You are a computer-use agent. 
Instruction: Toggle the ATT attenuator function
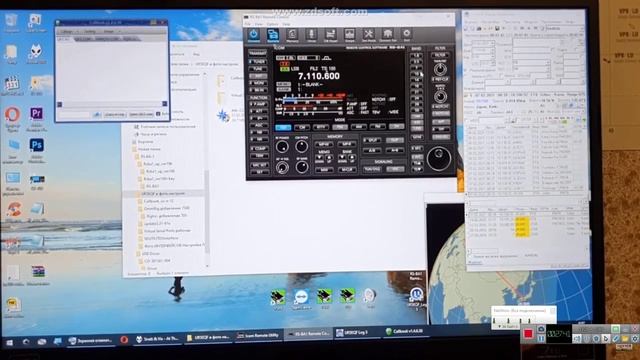click(x=258, y=111)
